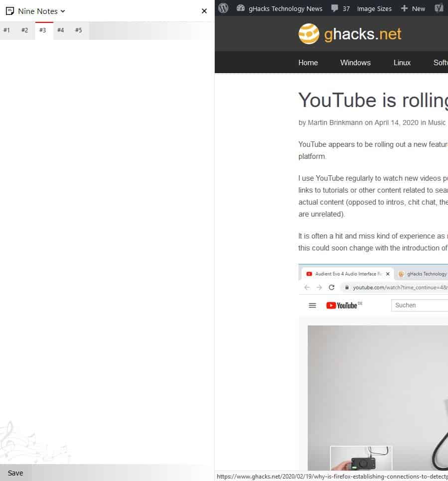Switch to note tab #1

[x=6, y=30]
